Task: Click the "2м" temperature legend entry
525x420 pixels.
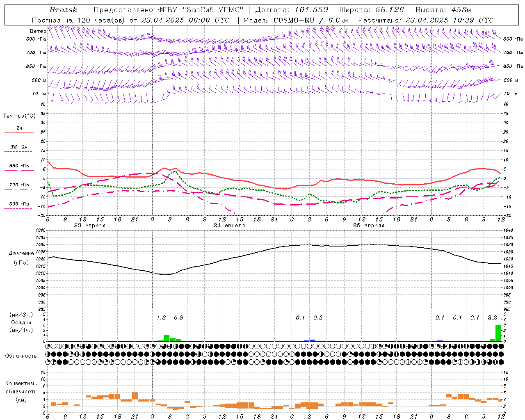Action: click(19, 128)
